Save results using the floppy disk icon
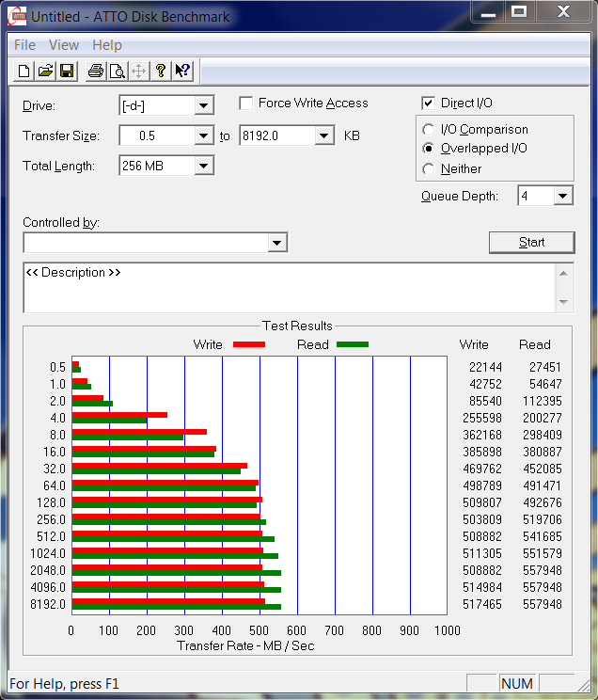Screen dimensions: 598x700 click(x=67, y=72)
